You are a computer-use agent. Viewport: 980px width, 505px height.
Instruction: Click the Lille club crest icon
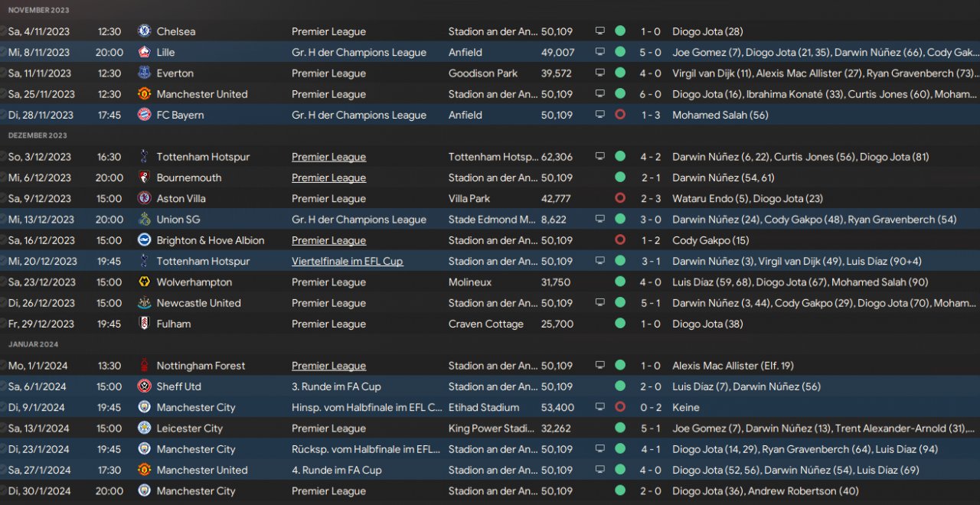144,52
